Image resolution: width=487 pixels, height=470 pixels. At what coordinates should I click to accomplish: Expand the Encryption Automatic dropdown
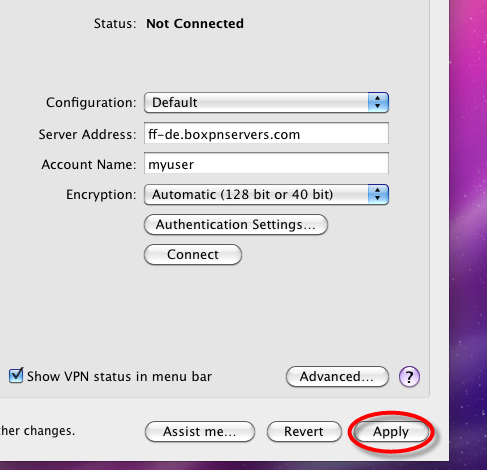click(266, 194)
